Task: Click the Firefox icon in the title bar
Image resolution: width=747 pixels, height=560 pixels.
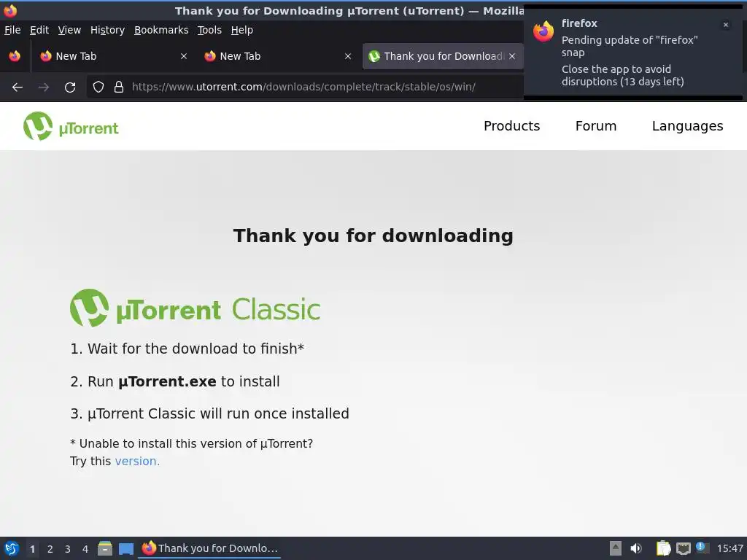Action: point(10,10)
